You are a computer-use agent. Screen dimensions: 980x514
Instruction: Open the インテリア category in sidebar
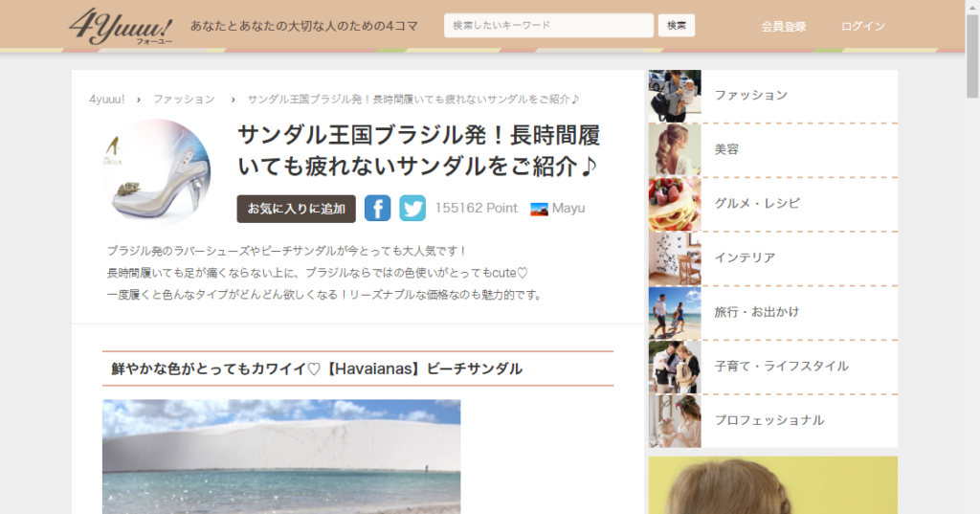[x=745, y=258]
